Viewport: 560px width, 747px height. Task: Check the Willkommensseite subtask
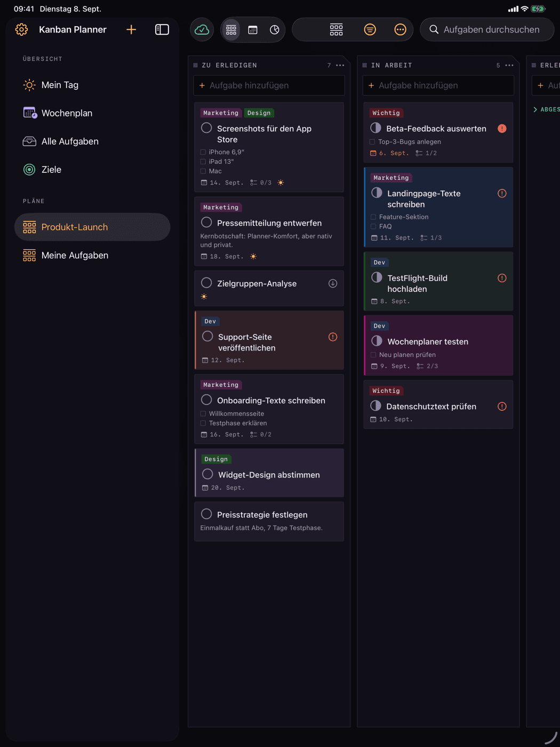tap(203, 414)
